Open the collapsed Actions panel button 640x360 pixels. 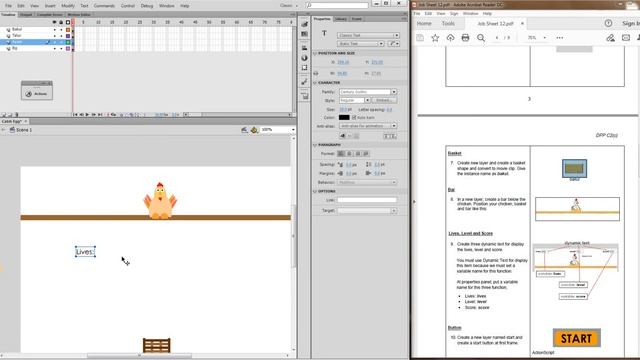37,94
